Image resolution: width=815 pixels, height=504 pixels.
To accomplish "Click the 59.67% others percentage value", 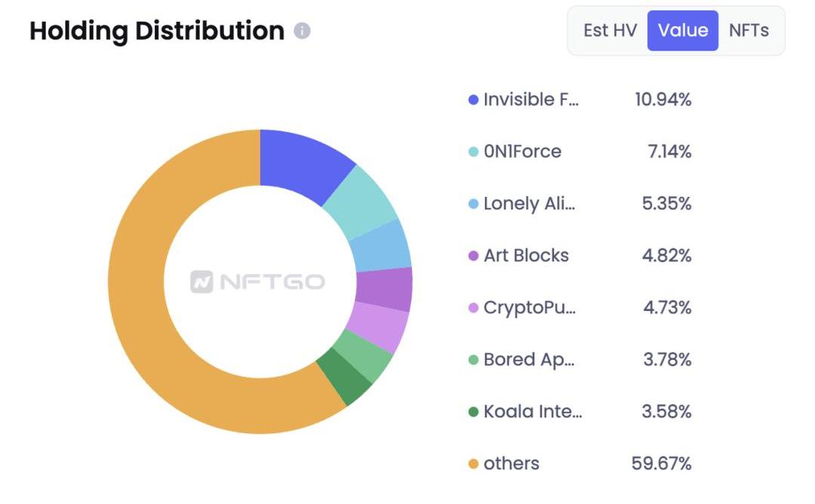I will point(661,464).
